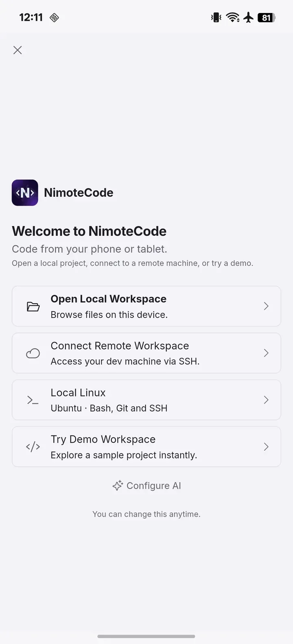Click the text 'Explore a sample project instantly.'
The height and width of the screenshot is (644, 293).
pos(124,455)
